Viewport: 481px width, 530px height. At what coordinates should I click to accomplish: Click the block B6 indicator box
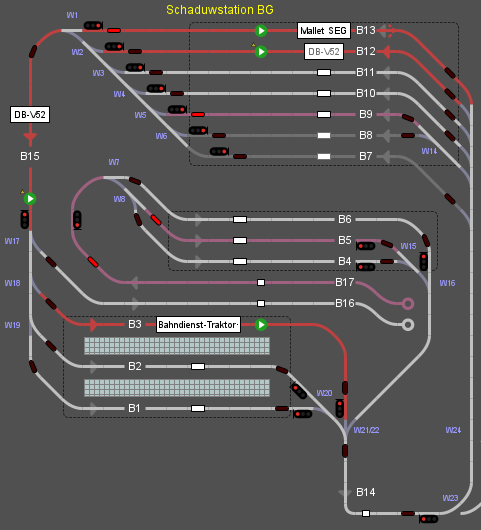(240, 220)
